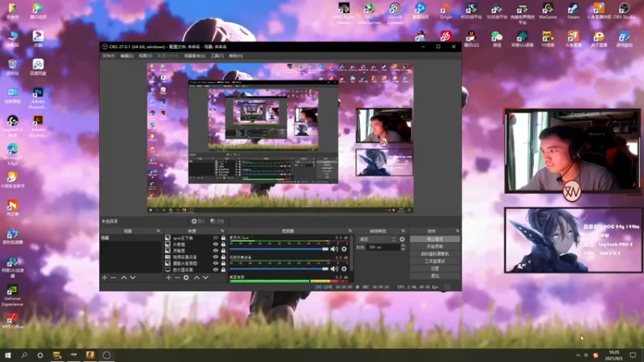The height and width of the screenshot is (362, 644).
Task: Move source down with the Sources down arrow
Action: tap(205, 278)
